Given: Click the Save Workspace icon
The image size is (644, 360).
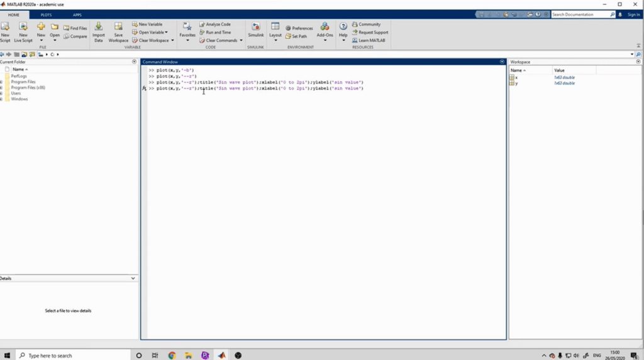Looking at the screenshot, I should tap(118, 27).
